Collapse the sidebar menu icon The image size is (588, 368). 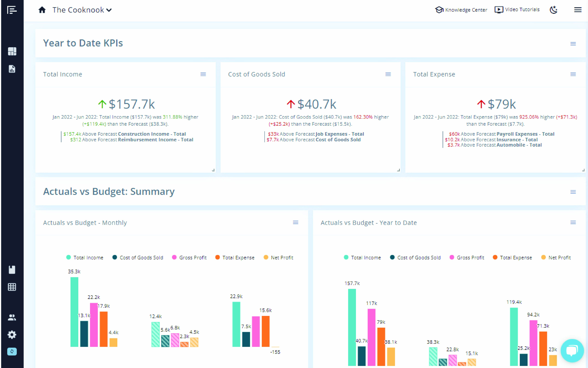click(12, 10)
